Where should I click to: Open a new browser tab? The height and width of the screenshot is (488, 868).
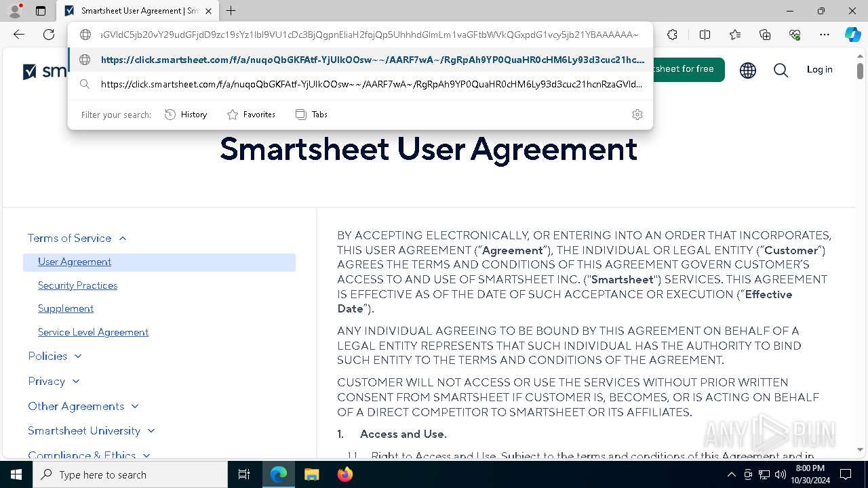coord(231,11)
